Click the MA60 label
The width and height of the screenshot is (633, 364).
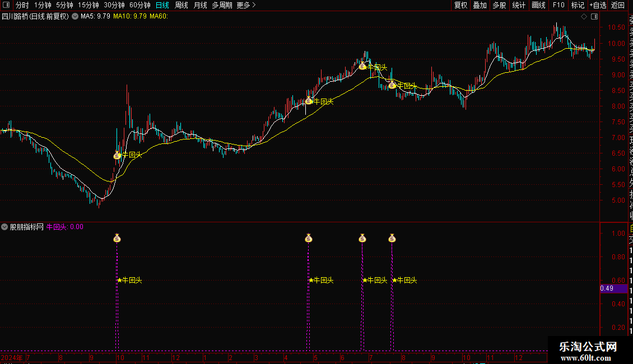coord(159,16)
